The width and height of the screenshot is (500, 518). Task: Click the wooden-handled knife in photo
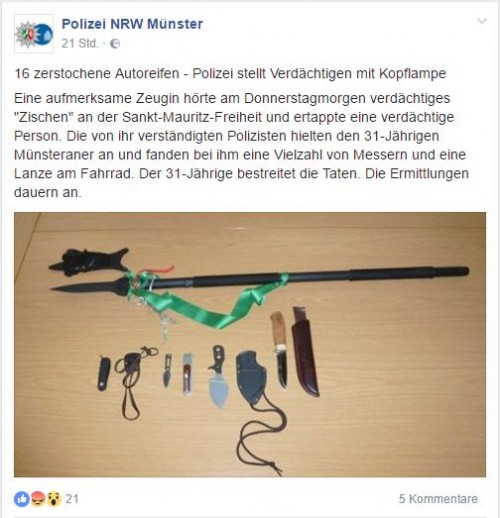pyautogui.click(x=279, y=349)
